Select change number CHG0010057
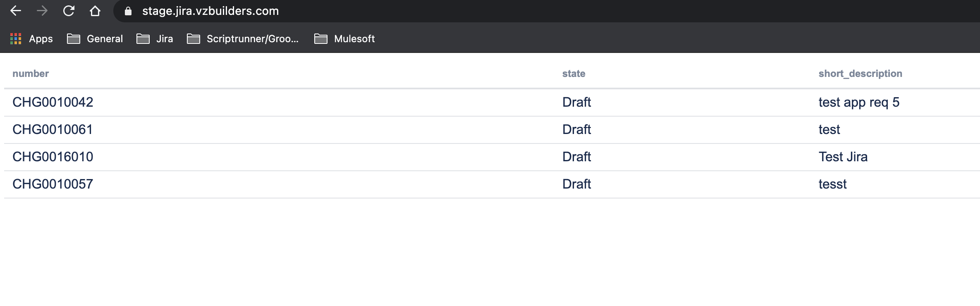The width and height of the screenshot is (980, 306). pos(53,184)
